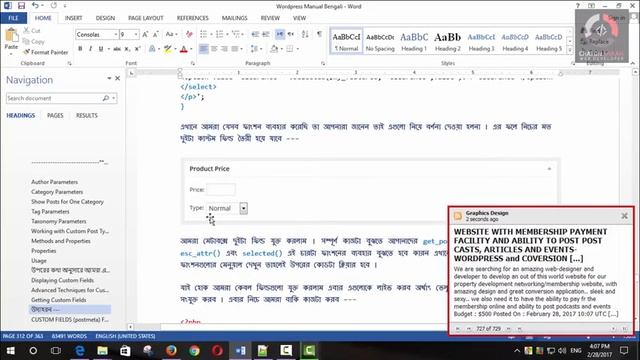Open Firefox from the taskbar

coord(171,351)
